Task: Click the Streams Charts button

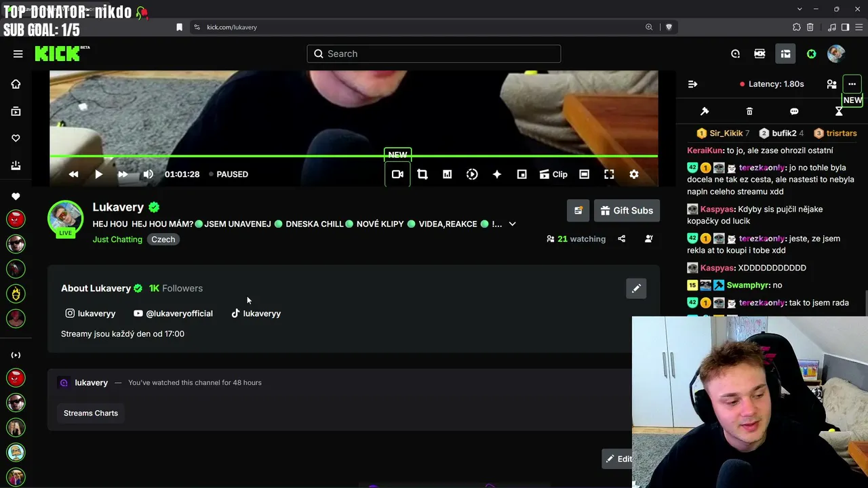Action: click(x=91, y=413)
